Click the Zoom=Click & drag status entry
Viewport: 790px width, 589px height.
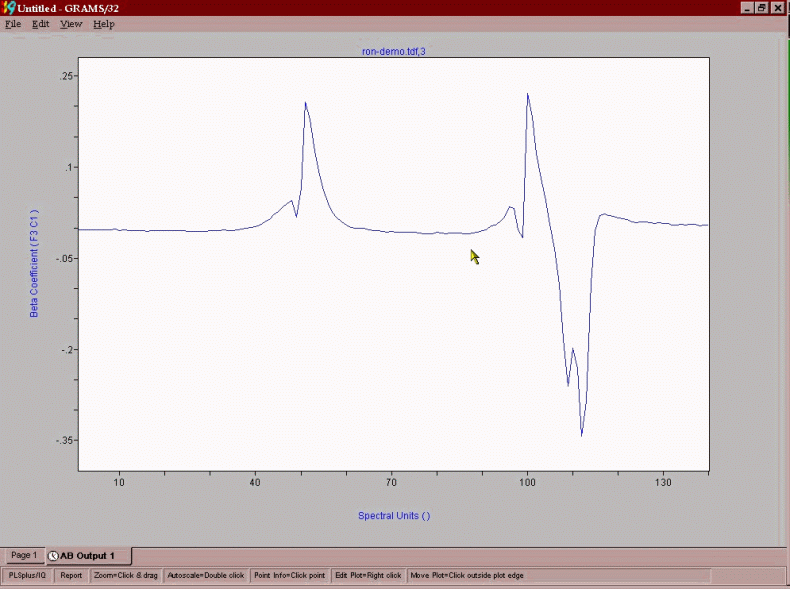125,575
